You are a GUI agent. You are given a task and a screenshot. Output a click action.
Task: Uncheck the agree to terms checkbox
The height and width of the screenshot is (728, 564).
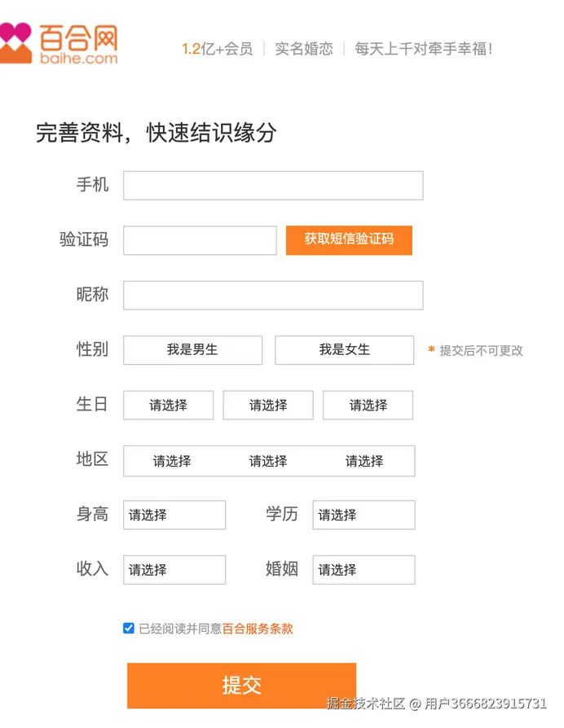pyautogui.click(x=129, y=628)
